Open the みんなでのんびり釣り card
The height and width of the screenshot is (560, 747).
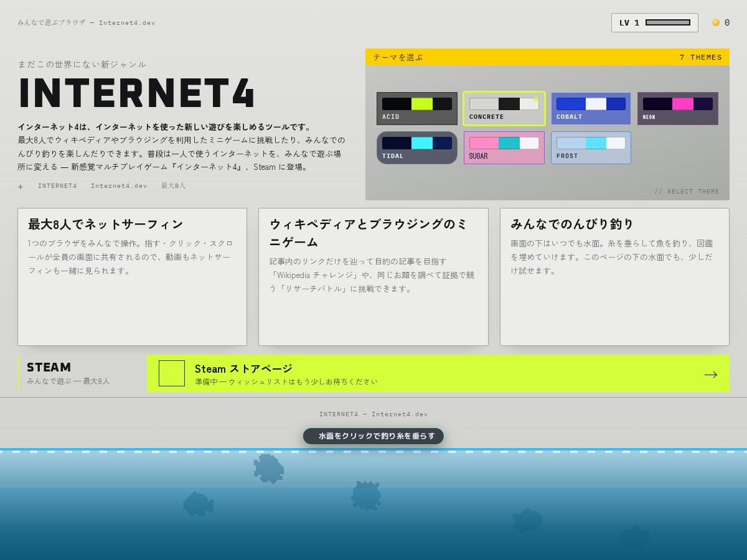pyautogui.click(x=614, y=277)
